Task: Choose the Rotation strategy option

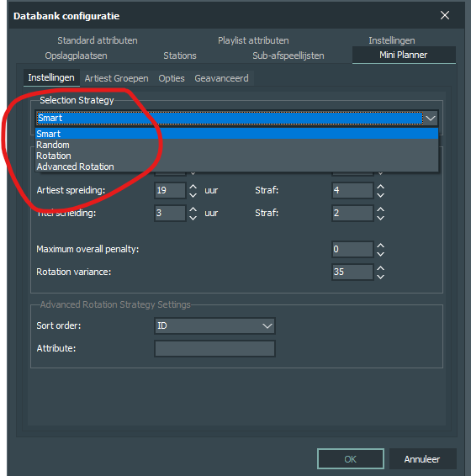Action: click(x=236, y=156)
